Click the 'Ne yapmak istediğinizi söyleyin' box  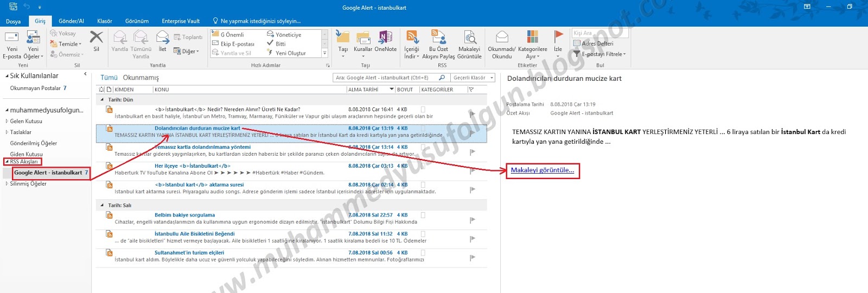tap(257, 21)
